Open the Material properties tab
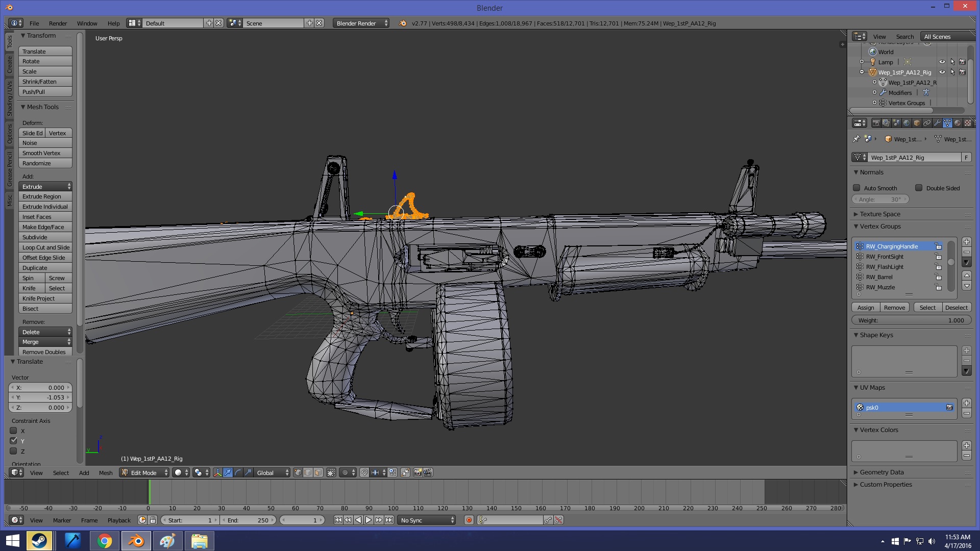 958,123
